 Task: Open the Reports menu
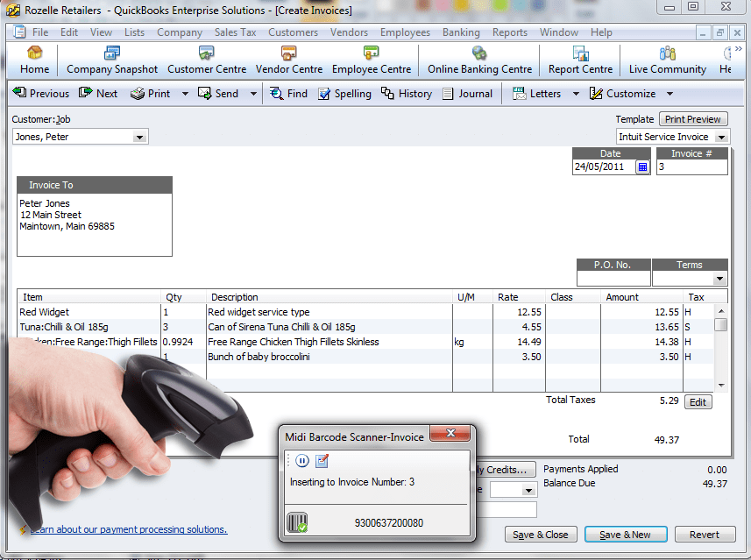click(x=510, y=32)
